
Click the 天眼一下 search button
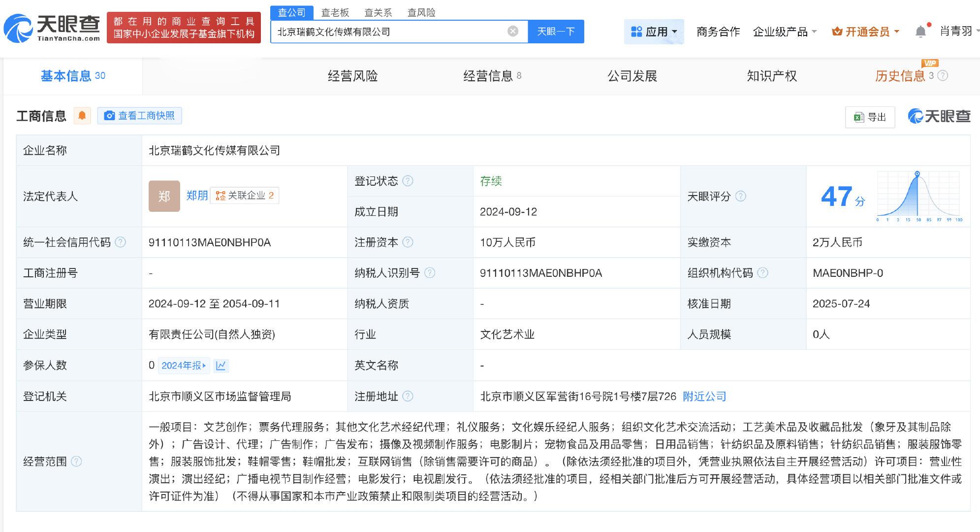(x=556, y=32)
